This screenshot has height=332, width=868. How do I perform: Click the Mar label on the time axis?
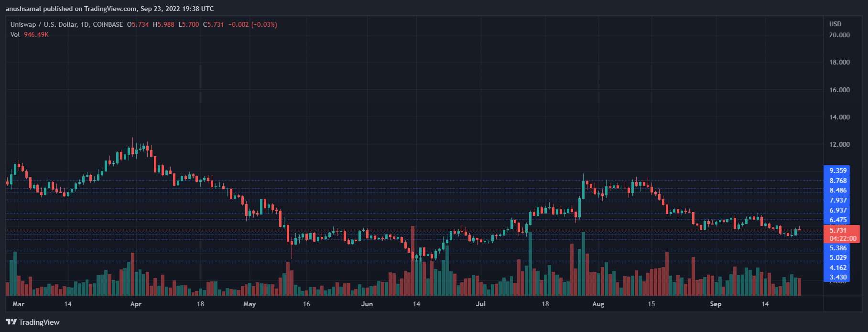[x=19, y=304]
